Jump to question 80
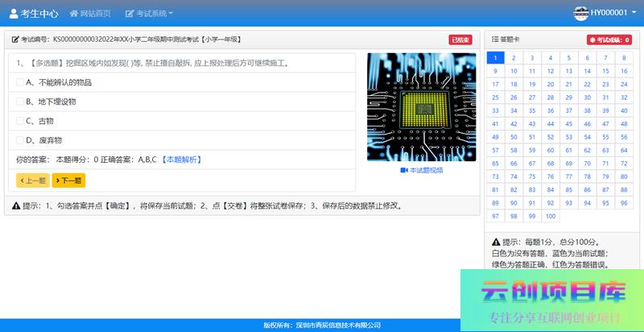 point(625,176)
